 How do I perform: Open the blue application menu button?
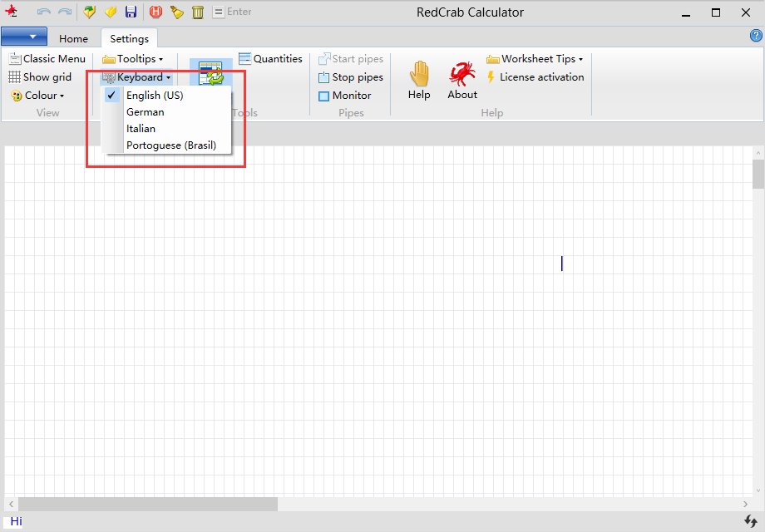[24, 37]
